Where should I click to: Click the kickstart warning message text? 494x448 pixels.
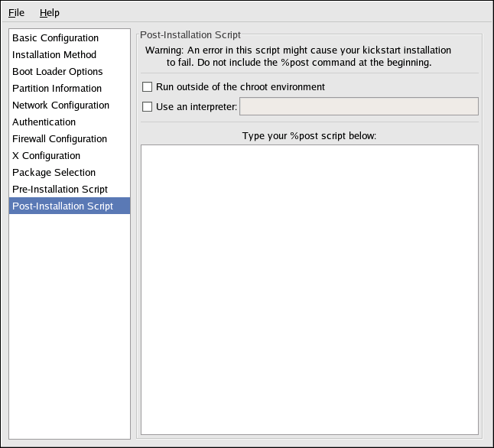coord(298,56)
